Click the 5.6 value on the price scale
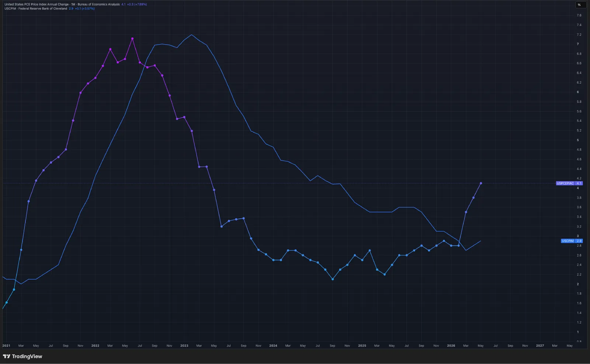 coord(579,111)
